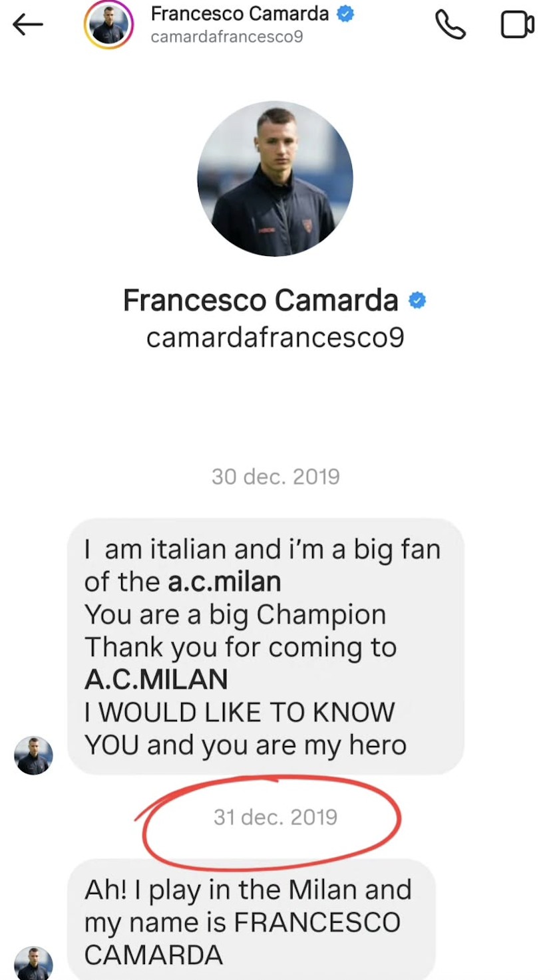Click the 30 dec. 2019 date separator
The width and height of the screenshot is (551, 980).
coord(275,476)
